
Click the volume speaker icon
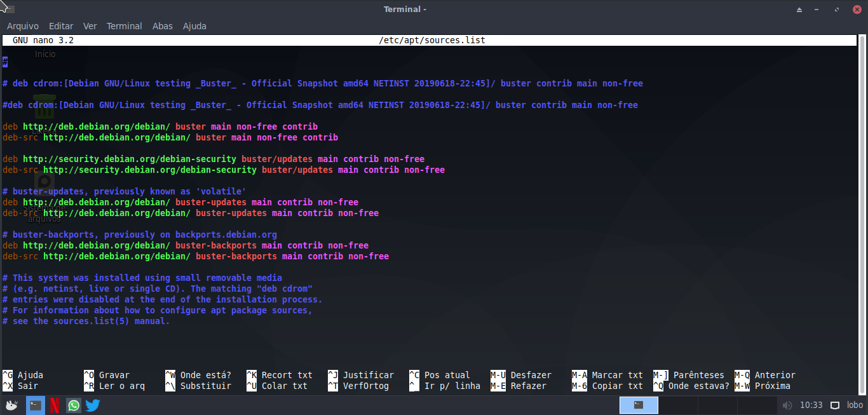click(x=787, y=405)
